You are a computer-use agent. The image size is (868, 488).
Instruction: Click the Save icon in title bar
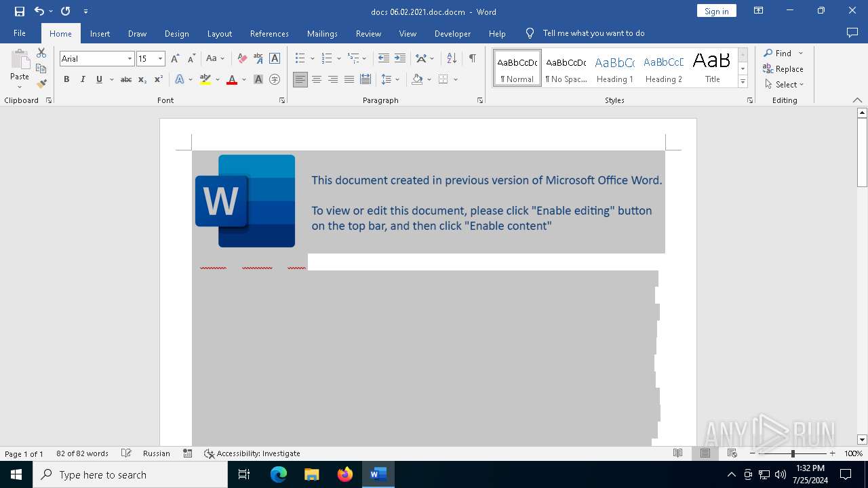pyautogui.click(x=20, y=12)
